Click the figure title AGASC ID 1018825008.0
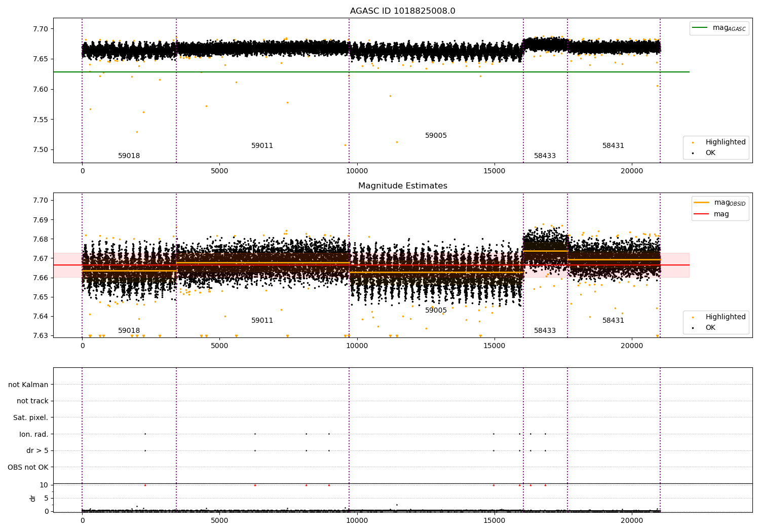This screenshot has height=532, width=760. click(x=402, y=11)
